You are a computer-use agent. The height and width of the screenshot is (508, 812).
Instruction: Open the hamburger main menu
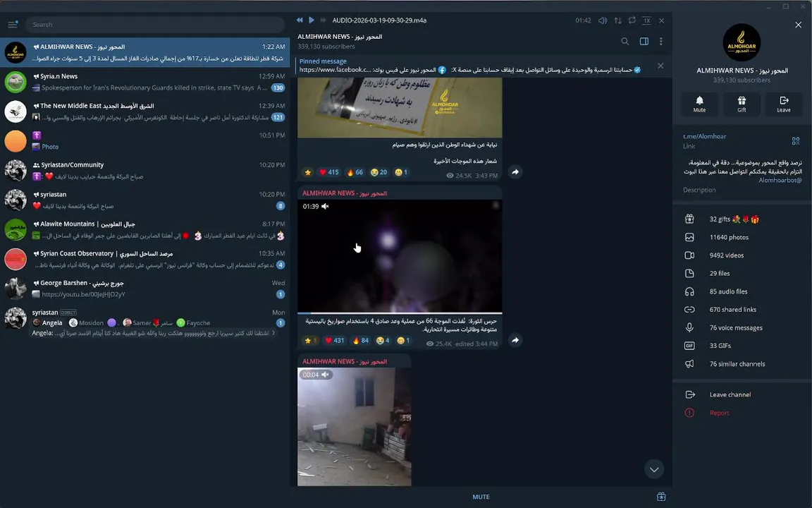(x=13, y=25)
